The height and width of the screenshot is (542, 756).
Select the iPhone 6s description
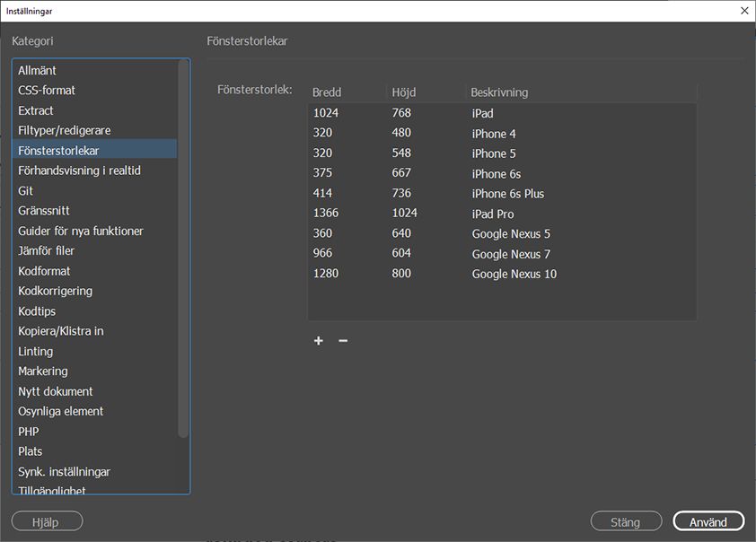click(497, 173)
